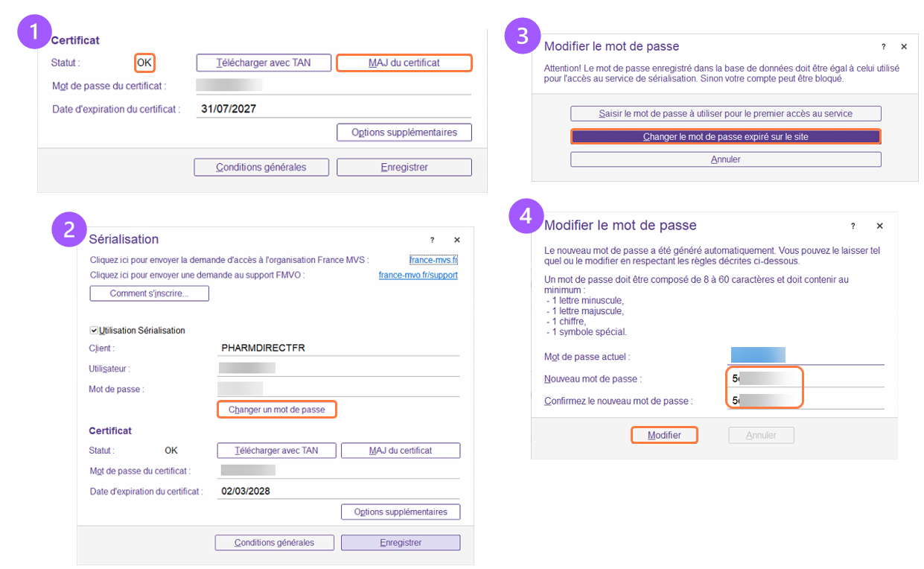Screen dimensions: 924x569
Task: Open help in the step 4 password dialog
Action: pos(853,226)
